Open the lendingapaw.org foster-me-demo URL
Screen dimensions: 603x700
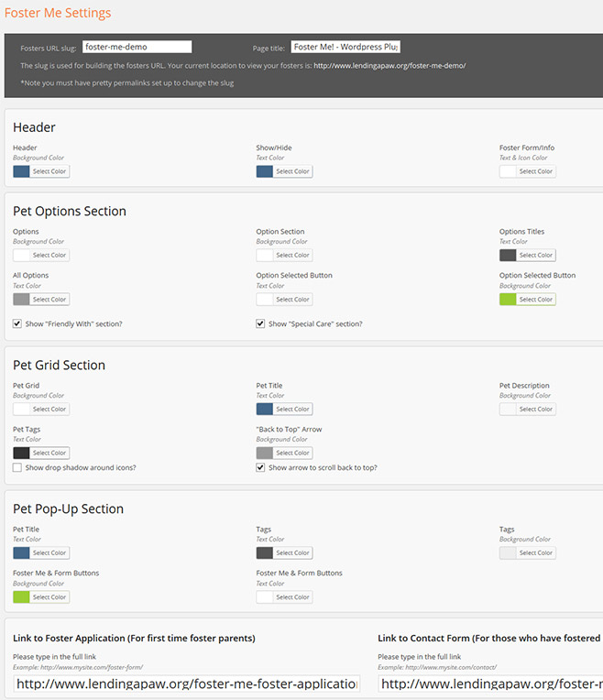point(389,66)
